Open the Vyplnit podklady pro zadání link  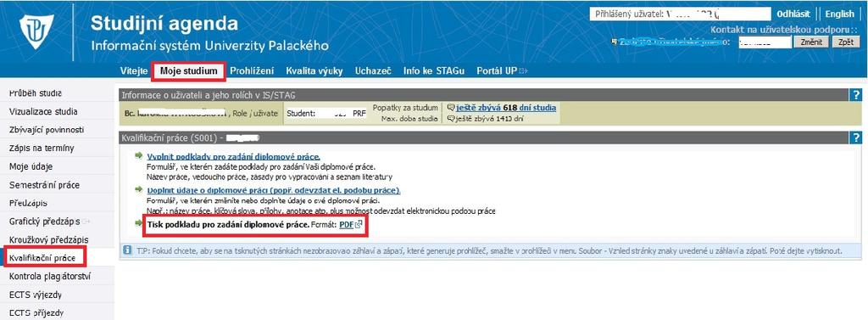(x=234, y=157)
